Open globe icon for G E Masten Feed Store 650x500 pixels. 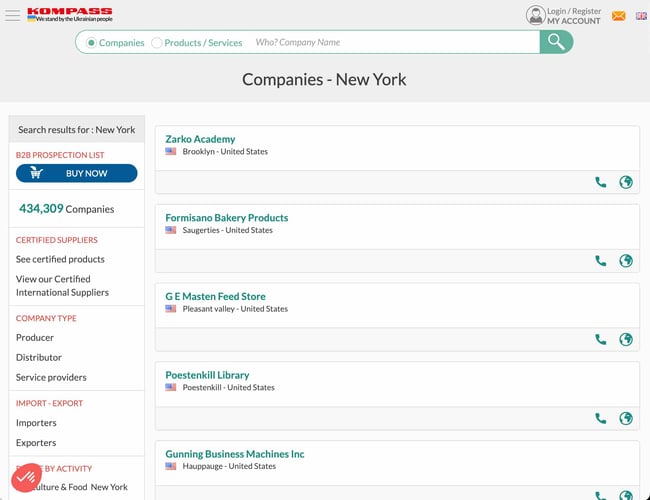point(626,340)
